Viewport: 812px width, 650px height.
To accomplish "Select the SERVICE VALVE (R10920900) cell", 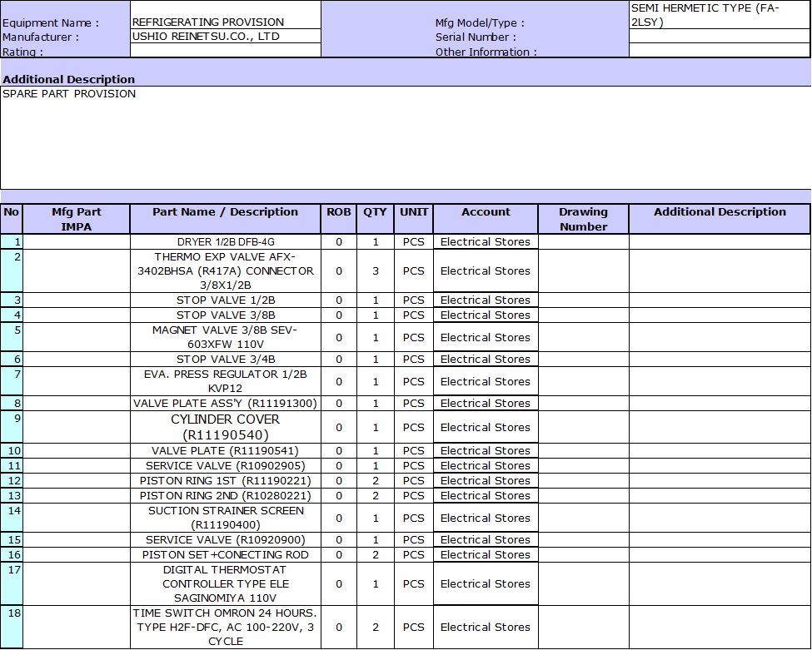I will 225,540.
